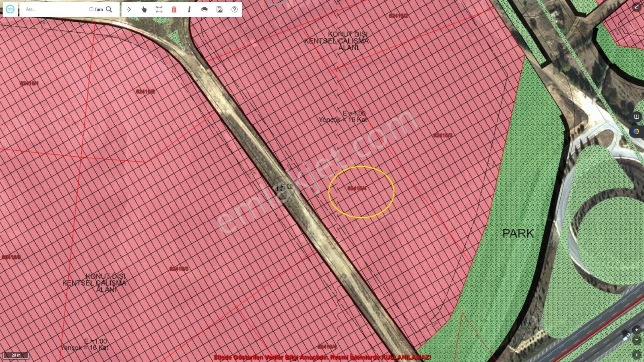The width and height of the screenshot is (644, 362).
Task: Click the save image export icon
Action: pos(219,9)
